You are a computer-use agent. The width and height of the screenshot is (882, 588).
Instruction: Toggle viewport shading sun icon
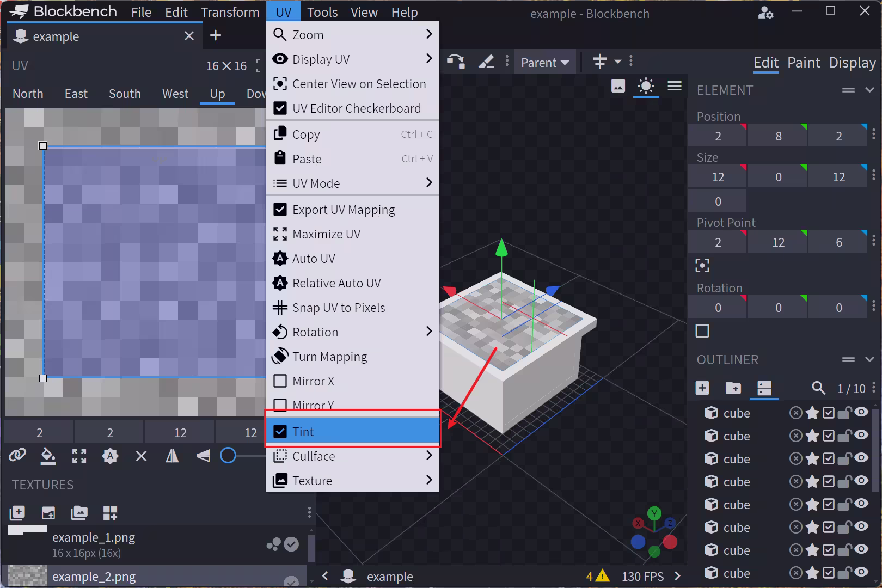coord(646,86)
